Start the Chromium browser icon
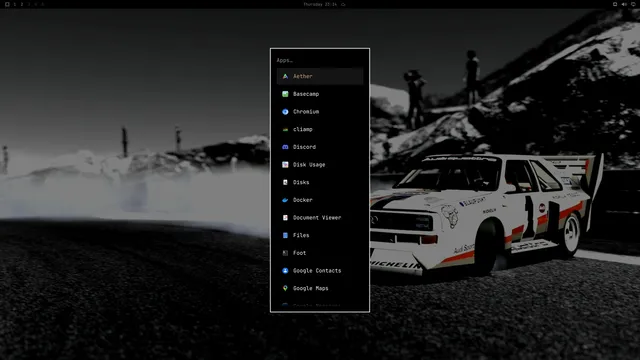 [285, 111]
